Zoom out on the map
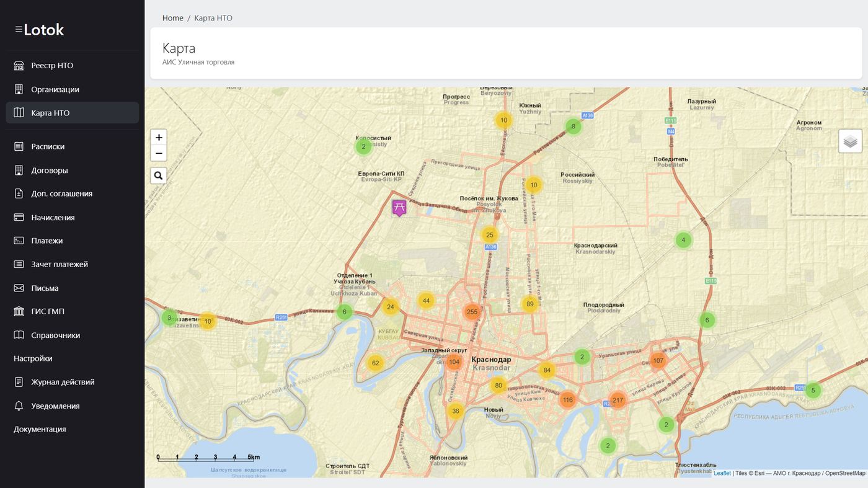868x488 pixels. (159, 153)
